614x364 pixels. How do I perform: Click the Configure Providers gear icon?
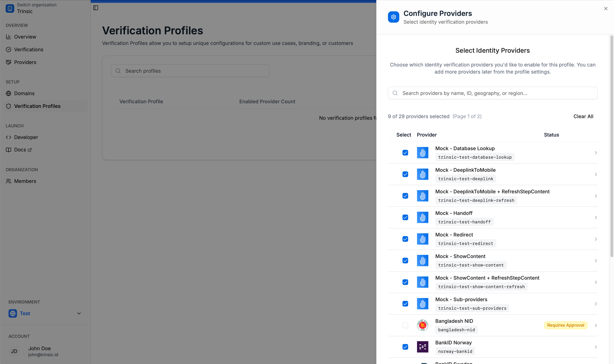[x=393, y=17]
